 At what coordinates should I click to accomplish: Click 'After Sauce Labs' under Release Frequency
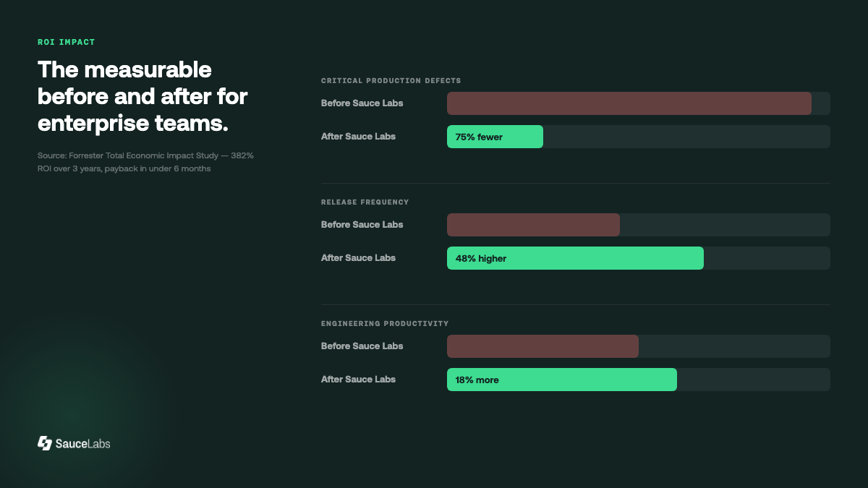coord(359,258)
